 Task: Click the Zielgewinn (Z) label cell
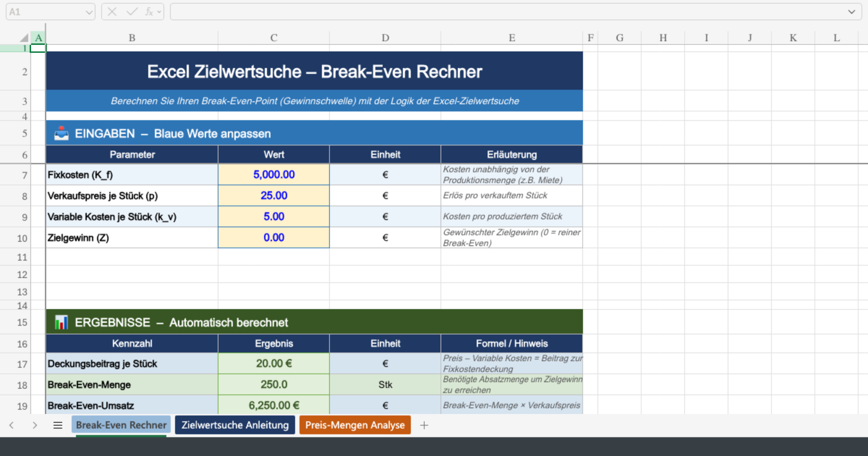pos(132,237)
